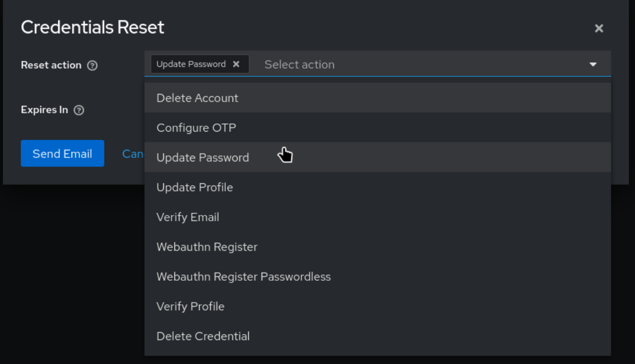635x364 pixels.
Task: Remove the Update Password chip
Action: coord(236,64)
